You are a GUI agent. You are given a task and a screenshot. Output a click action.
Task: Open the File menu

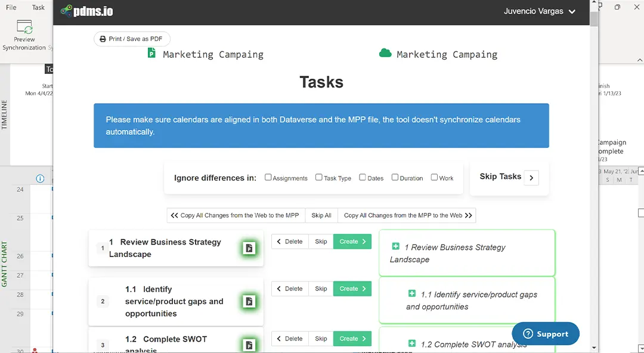[10, 7]
